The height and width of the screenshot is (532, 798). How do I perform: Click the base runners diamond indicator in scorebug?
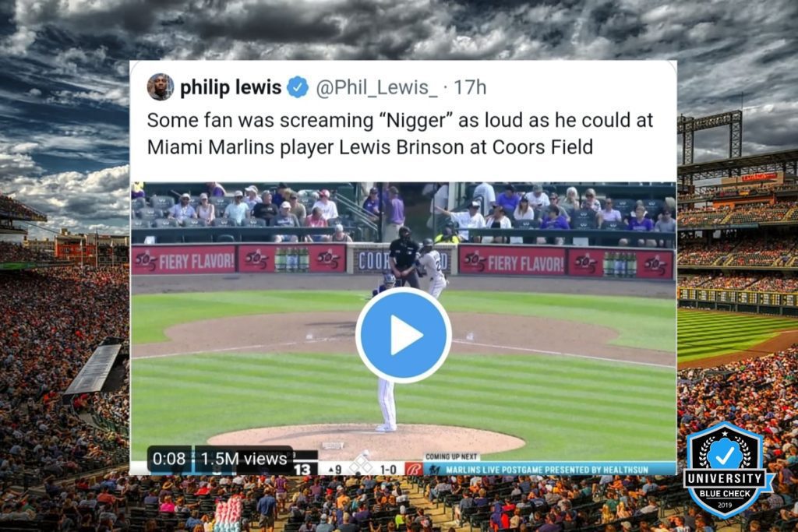[x=360, y=465]
